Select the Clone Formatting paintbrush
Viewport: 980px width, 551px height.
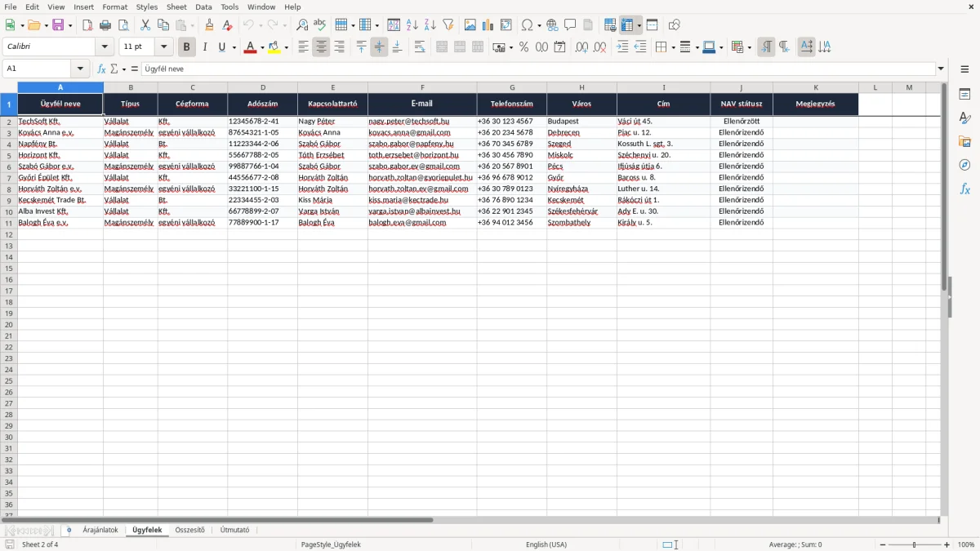(x=209, y=25)
